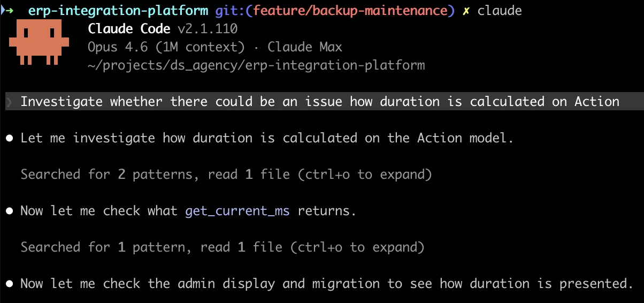The width and height of the screenshot is (644, 303).
Task: Click the yellow ✗ git dirty marker
Action: (466, 11)
